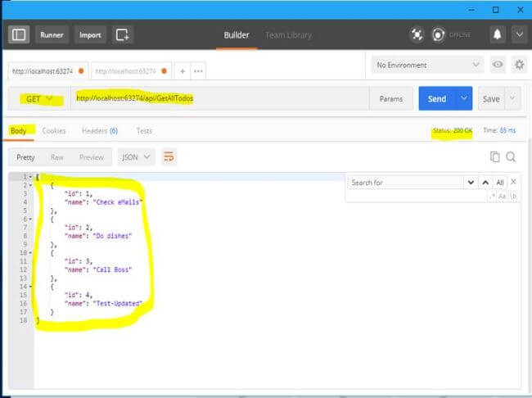Copy response body to clipboard
The width and height of the screenshot is (532, 398).
pos(494,156)
